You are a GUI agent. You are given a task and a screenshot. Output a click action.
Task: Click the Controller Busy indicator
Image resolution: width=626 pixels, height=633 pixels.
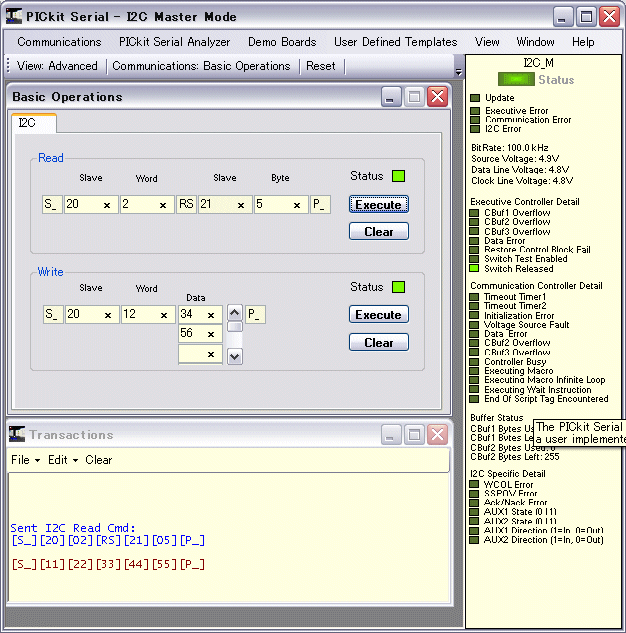(474, 362)
